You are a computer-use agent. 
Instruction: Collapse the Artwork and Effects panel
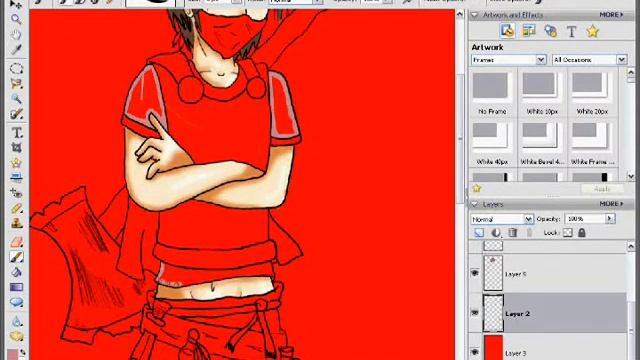pyautogui.click(x=474, y=15)
